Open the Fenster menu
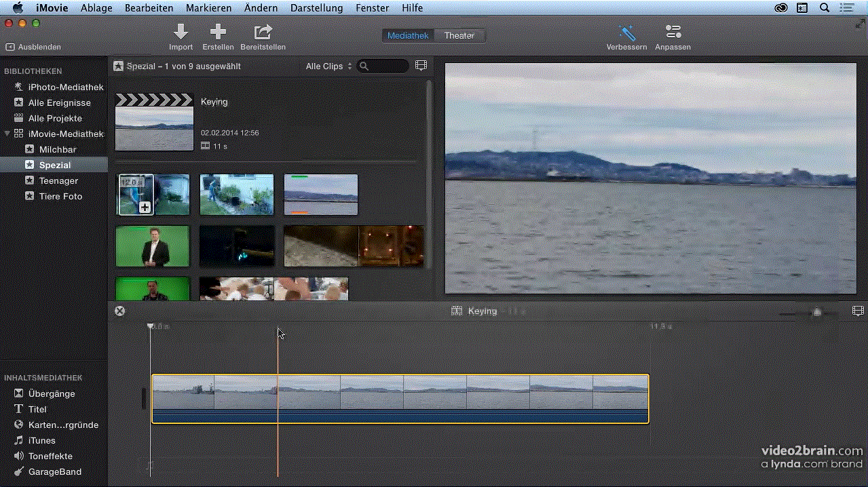 [x=373, y=8]
